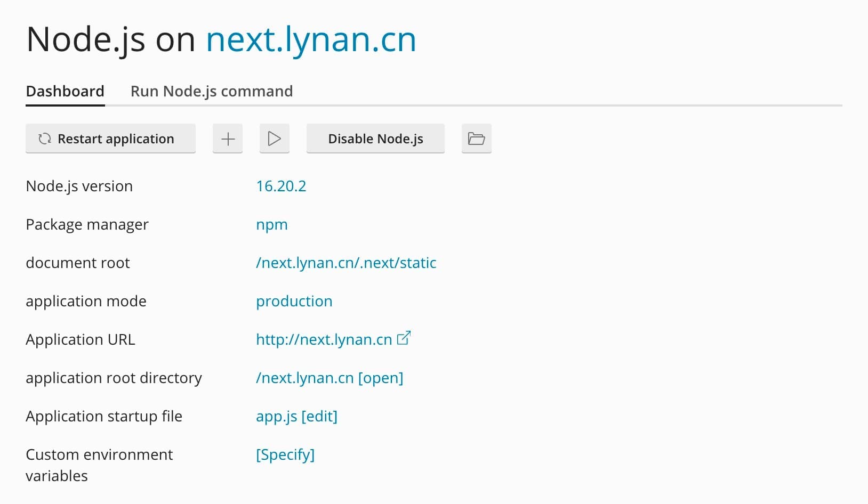Click the circular arrows restart icon

pyautogui.click(x=45, y=139)
